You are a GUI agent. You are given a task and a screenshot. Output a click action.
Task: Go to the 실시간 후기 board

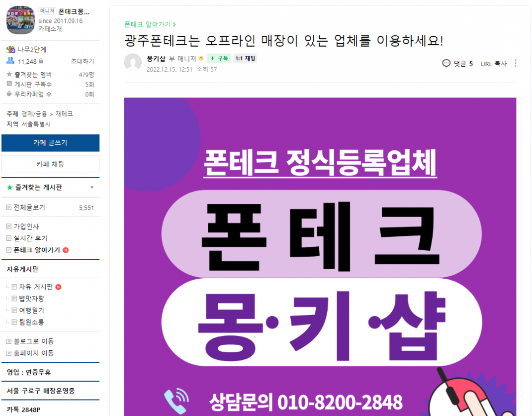pos(30,238)
